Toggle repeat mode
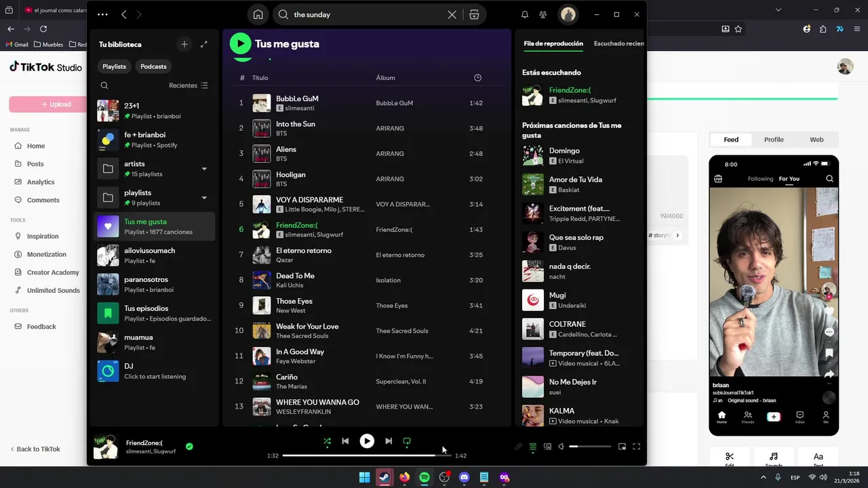 [x=407, y=441]
